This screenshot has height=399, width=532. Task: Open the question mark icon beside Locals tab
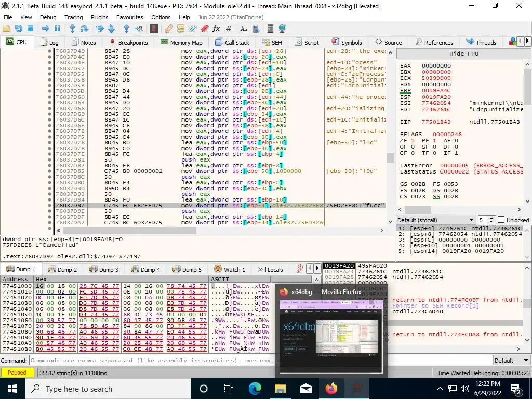click(x=300, y=270)
